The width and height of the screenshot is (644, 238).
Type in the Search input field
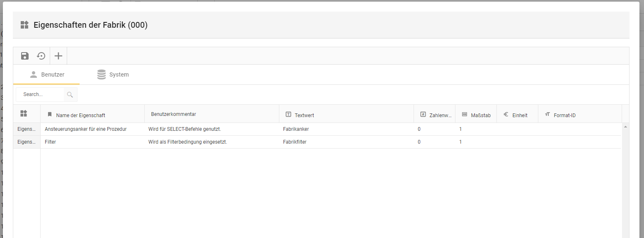tap(40, 95)
